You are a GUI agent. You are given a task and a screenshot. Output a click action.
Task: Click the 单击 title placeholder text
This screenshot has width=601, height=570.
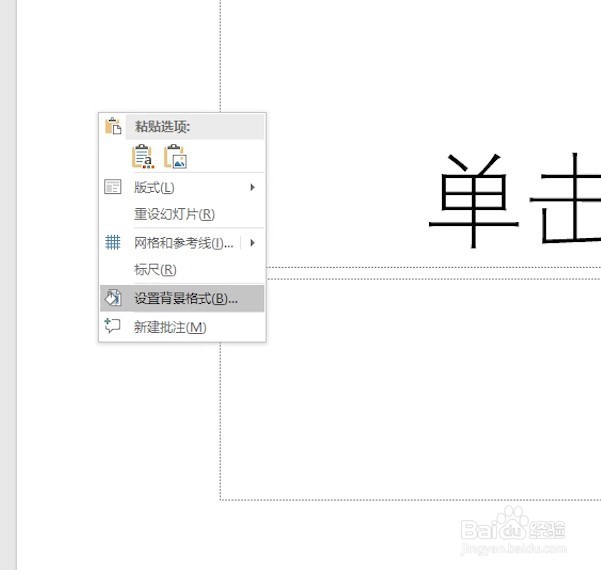514,200
